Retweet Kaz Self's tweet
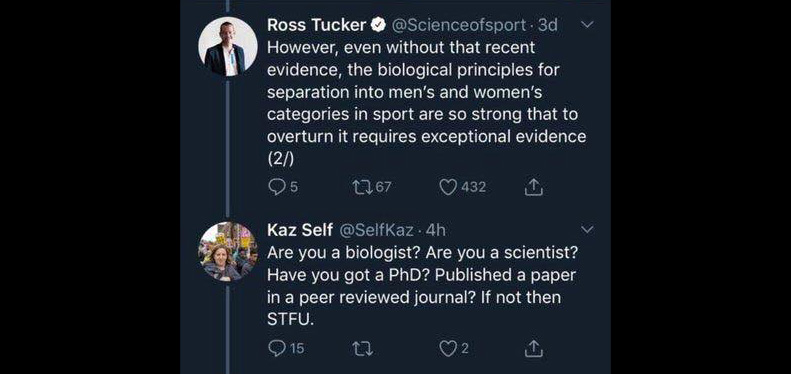791x374 pixels. point(362,348)
